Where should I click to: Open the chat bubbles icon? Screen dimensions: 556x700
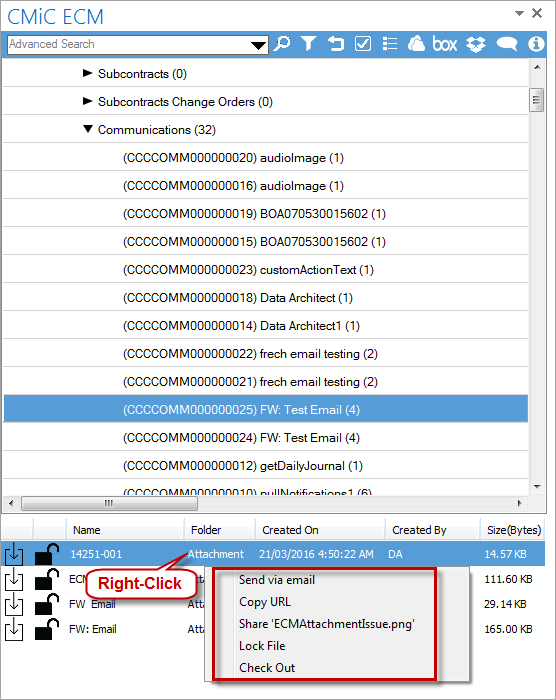(x=507, y=44)
